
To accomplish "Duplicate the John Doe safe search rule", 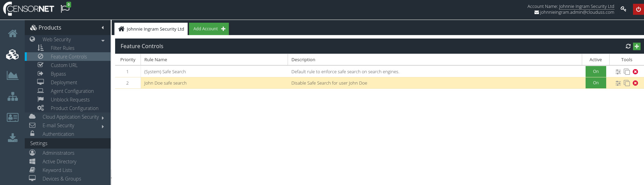I will [x=627, y=83].
